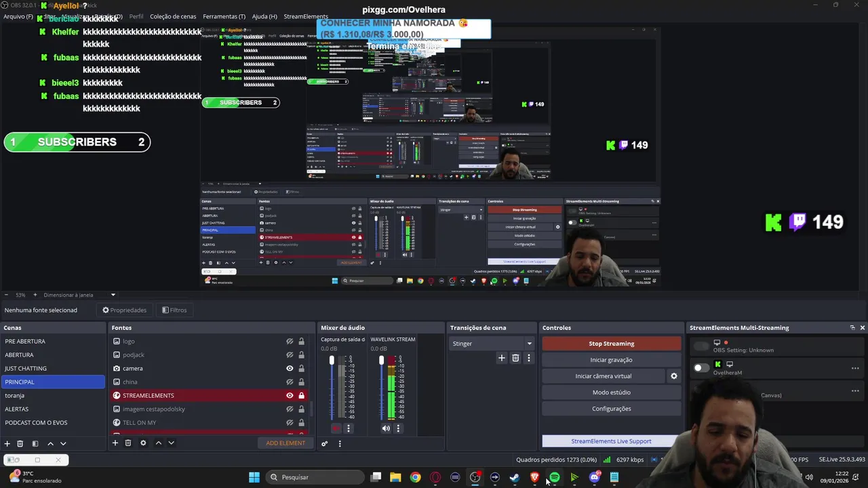This screenshot has width=868, height=488.
Task: Enable OvelheraM Kick stream toggle
Action: tap(701, 368)
